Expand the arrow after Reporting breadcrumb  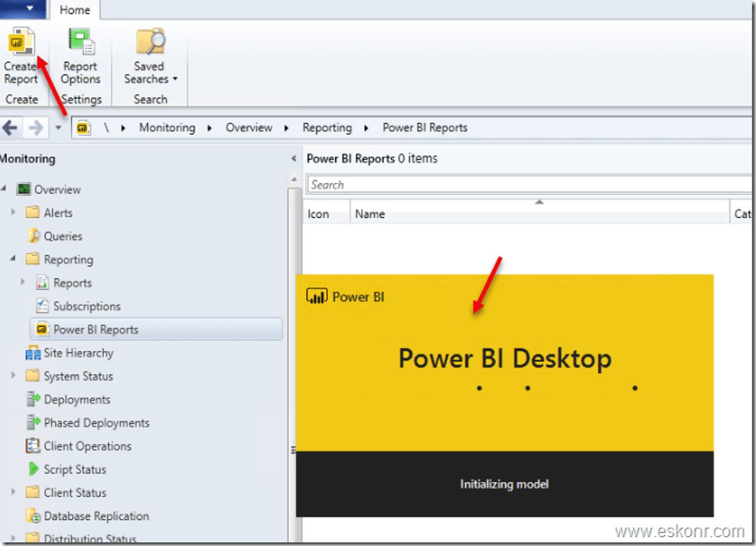[366, 128]
